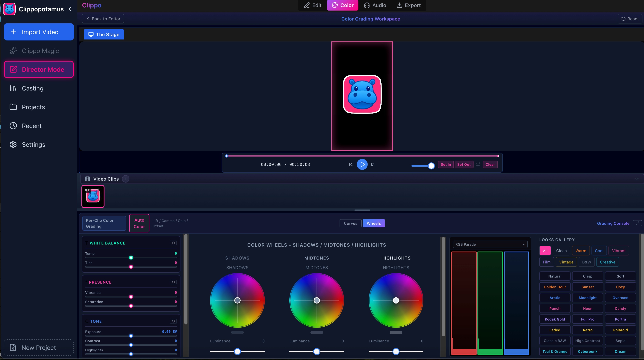Viewport: 644px width, 360px height.
Task: Go Back to Editor
Action: coord(103,19)
